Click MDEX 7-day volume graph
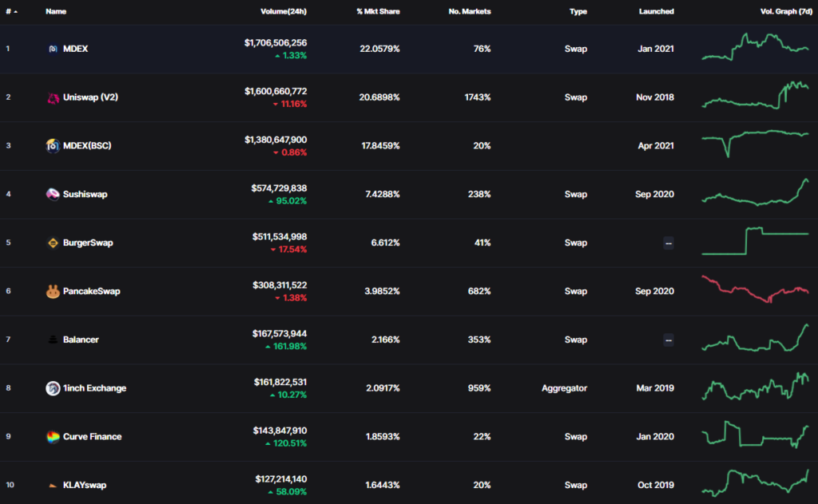 coord(756,47)
